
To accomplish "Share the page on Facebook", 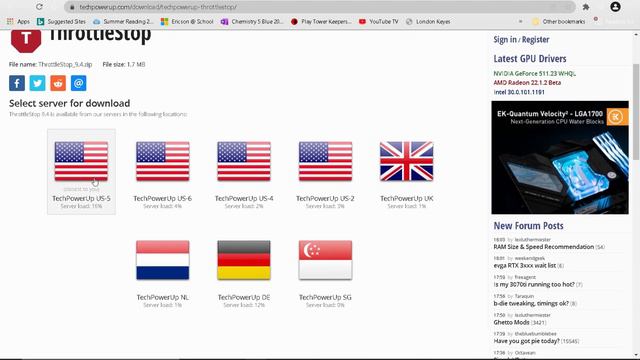I will point(17,83).
